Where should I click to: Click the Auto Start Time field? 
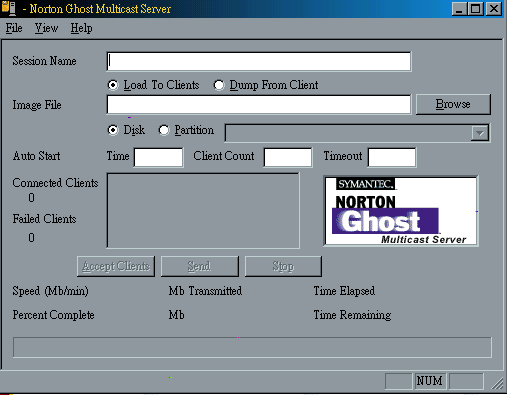[158, 157]
